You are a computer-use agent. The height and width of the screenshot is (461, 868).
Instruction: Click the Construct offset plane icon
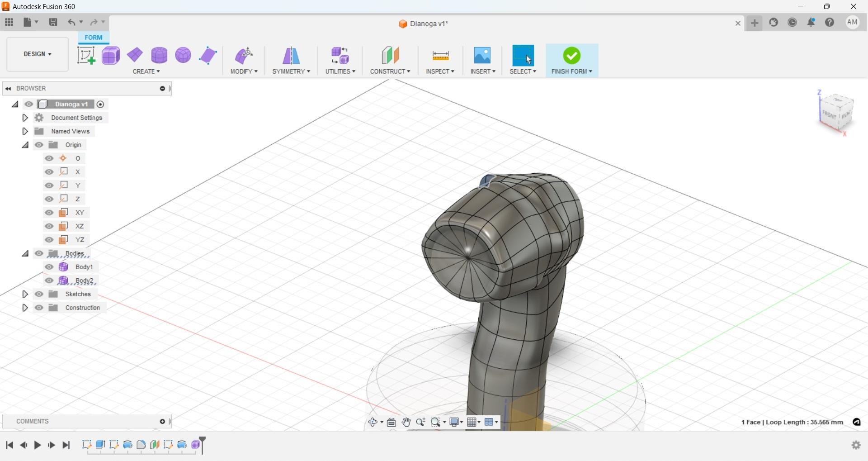point(390,56)
